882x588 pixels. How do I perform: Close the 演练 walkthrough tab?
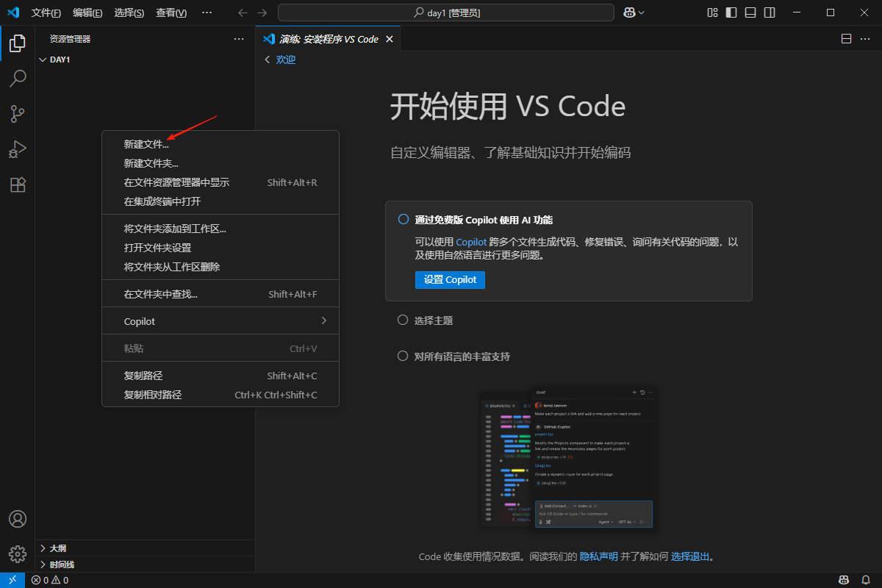390,39
